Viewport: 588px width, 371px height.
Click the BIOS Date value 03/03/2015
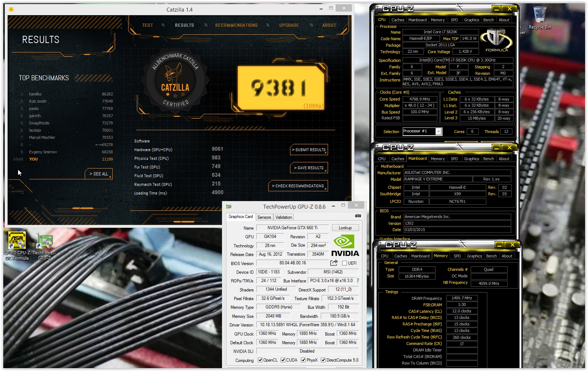pyautogui.click(x=457, y=230)
